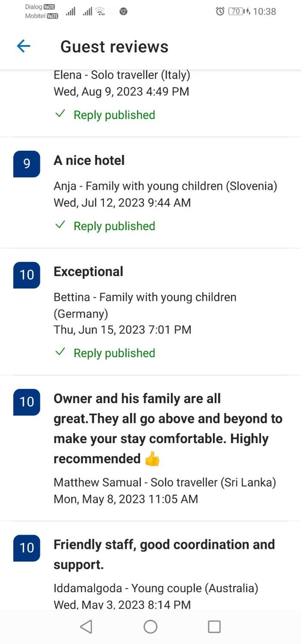Image resolution: width=301 pixels, height=644 pixels.
Task: Open Reply published link for Anja's review
Action: [x=114, y=226]
